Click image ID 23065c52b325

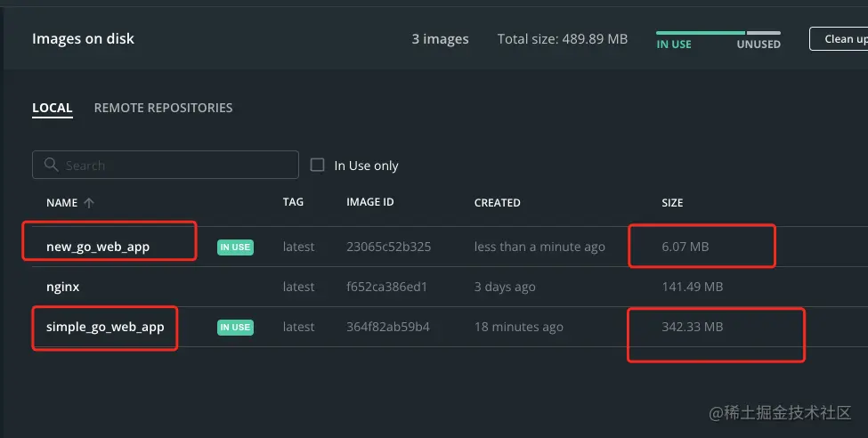tap(388, 247)
